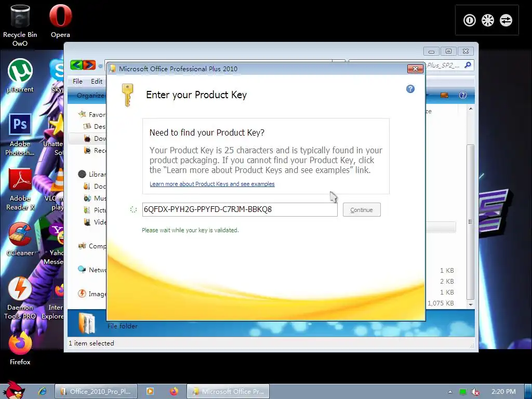The image size is (532, 399).
Task: Click the Explorer help question mark icon
Action: tap(463, 96)
